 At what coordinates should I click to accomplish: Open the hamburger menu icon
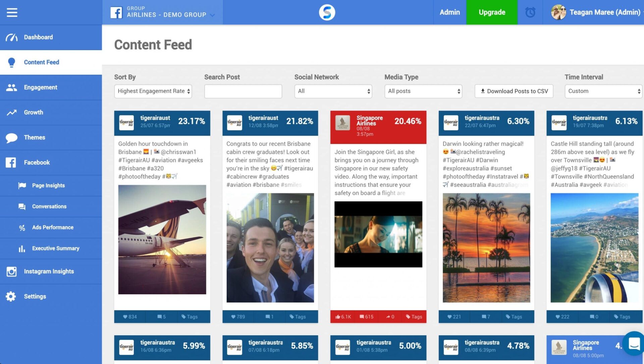tap(12, 12)
